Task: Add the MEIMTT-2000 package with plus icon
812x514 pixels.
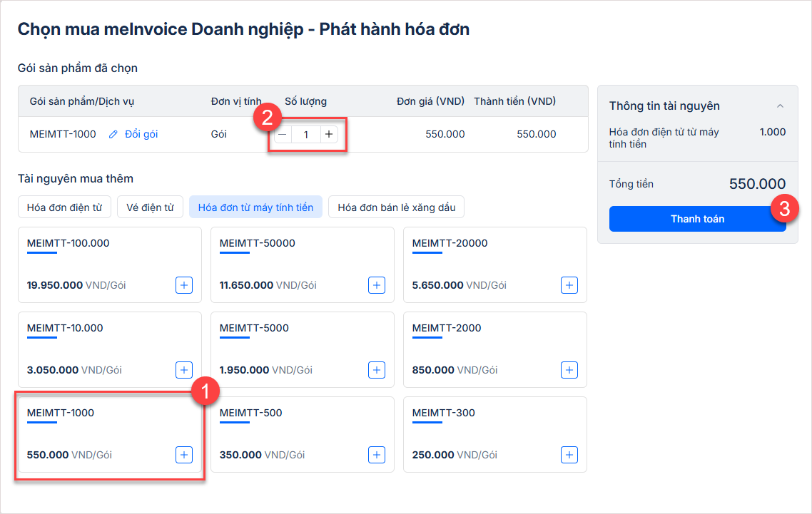Action: pyautogui.click(x=569, y=370)
